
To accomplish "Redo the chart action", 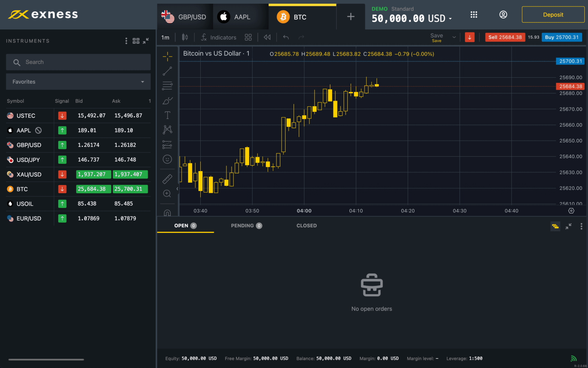I will (x=301, y=37).
